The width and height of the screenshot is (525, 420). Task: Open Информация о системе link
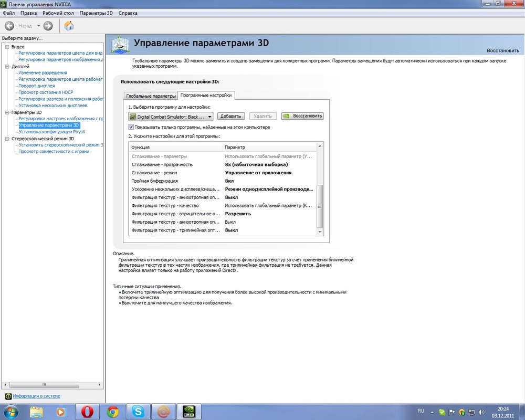(x=37, y=396)
